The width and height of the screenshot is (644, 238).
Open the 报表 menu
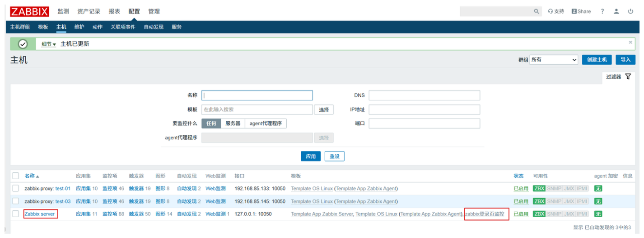click(115, 11)
